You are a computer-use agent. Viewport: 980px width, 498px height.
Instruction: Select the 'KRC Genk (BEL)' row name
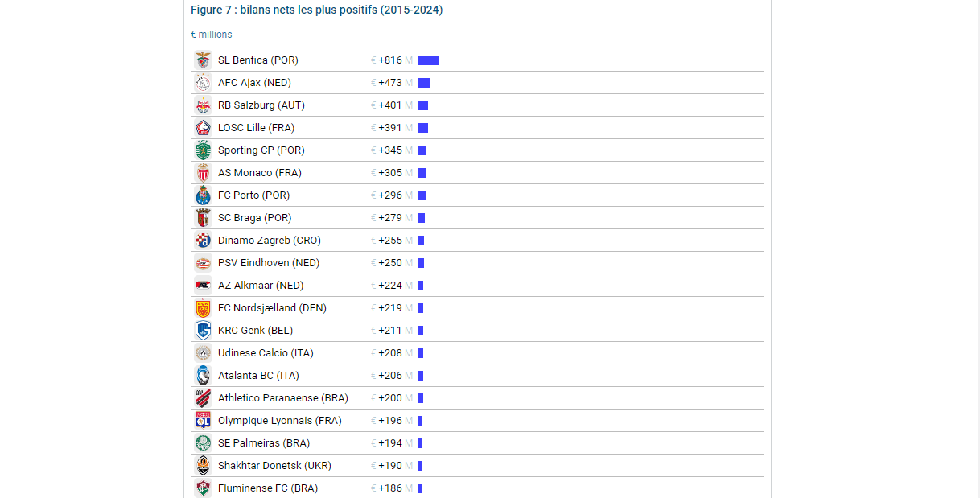click(x=256, y=331)
